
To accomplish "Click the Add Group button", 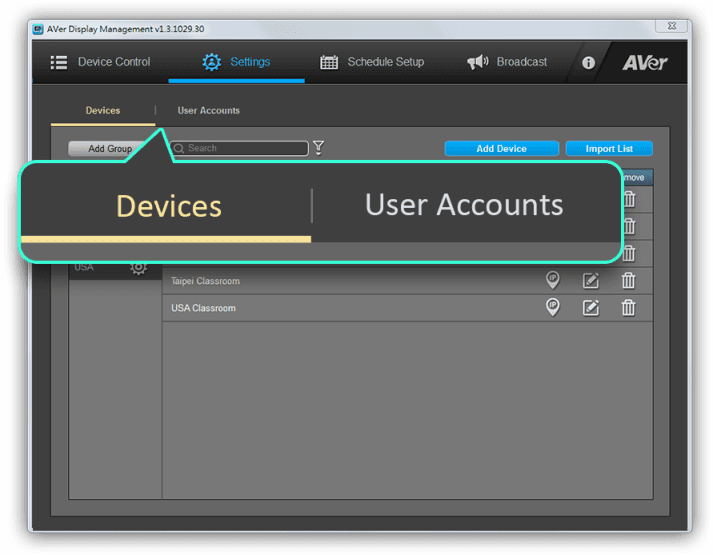I will (x=110, y=149).
